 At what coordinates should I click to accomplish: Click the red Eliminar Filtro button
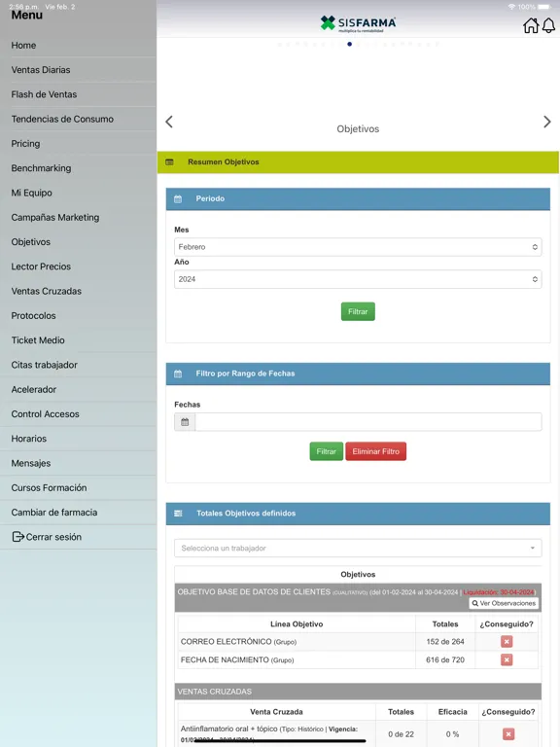point(375,451)
